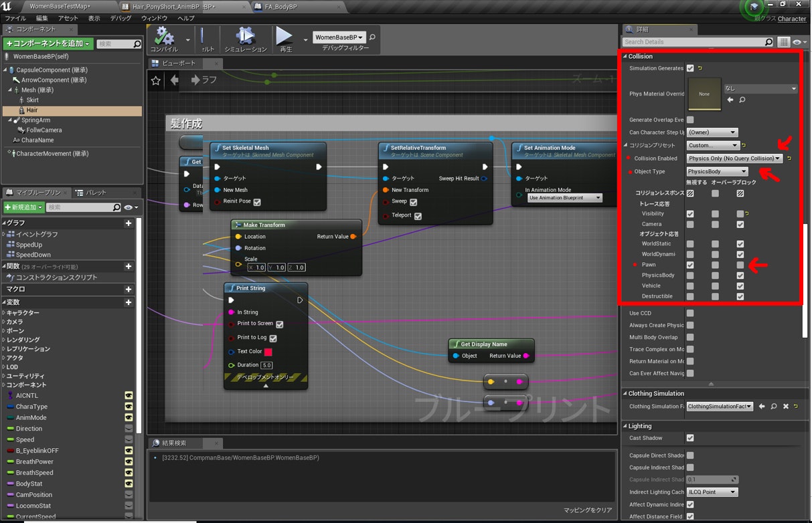Open Collision Enabled dropdown
The image size is (812, 523).
coord(735,159)
